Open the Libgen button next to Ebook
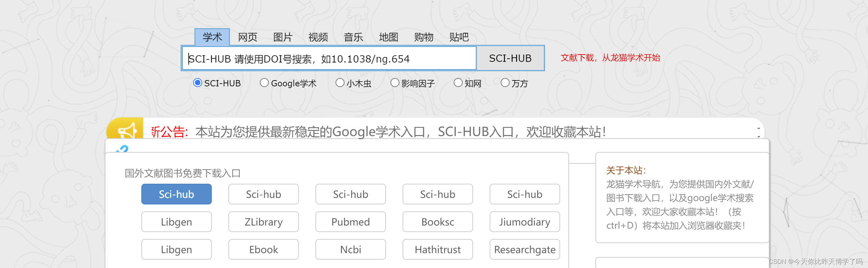868x268 pixels. pyautogui.click(x=177, y=249)
